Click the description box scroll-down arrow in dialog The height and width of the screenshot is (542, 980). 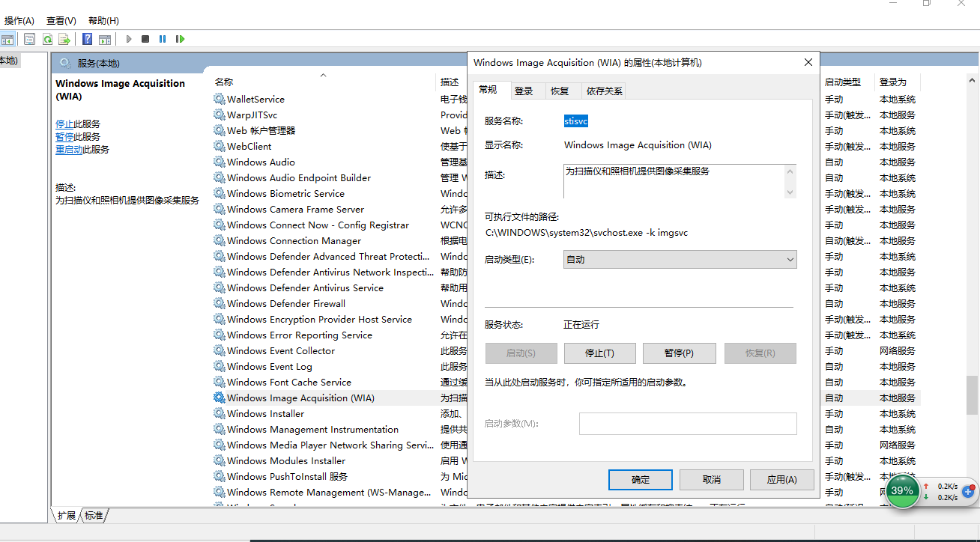click(789, 192)
